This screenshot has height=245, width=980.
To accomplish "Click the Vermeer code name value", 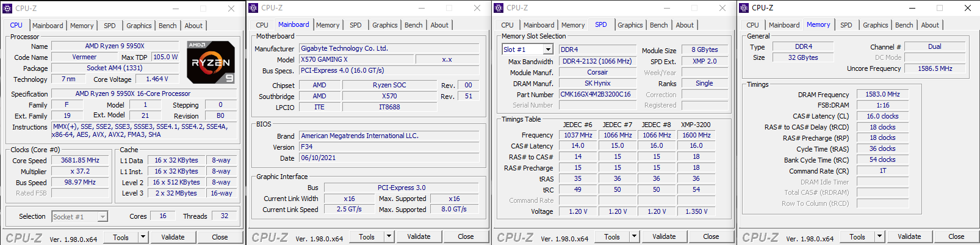I will (84, 57).
